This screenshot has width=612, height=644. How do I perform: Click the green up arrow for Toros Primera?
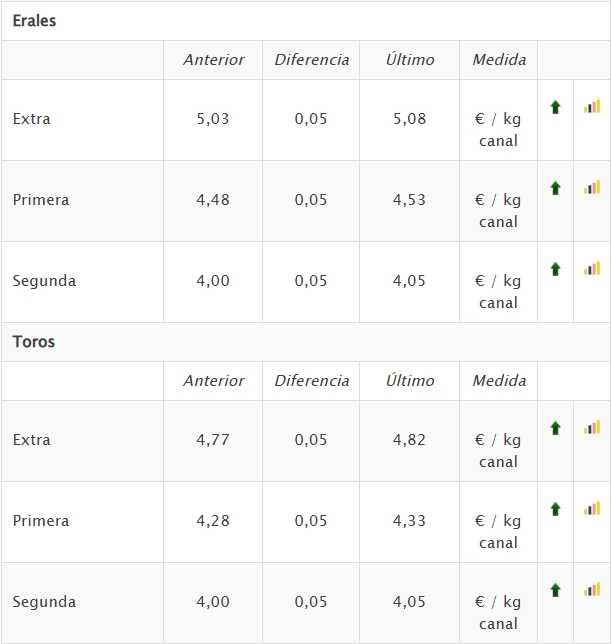pos(556,509)
